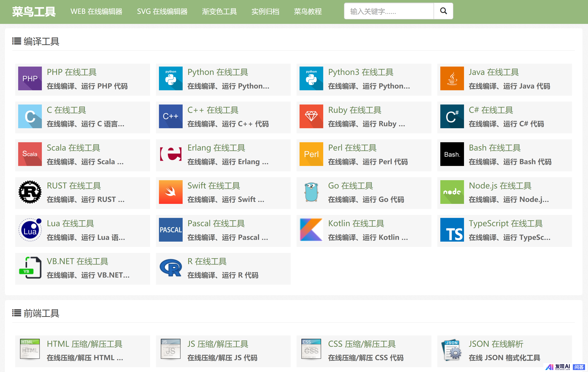Click the Bash black icon
The width and height of the screenshot is (588, 372).
(x=452, y=154)
